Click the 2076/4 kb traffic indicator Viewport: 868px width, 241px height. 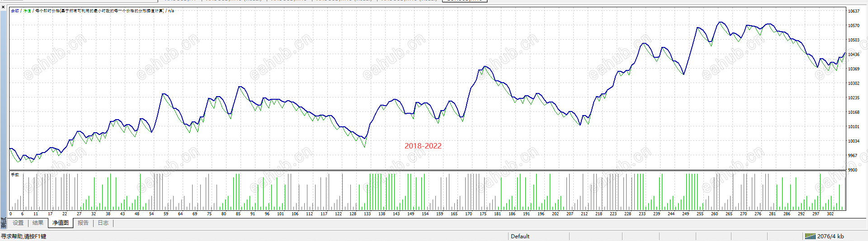point(830,236)
